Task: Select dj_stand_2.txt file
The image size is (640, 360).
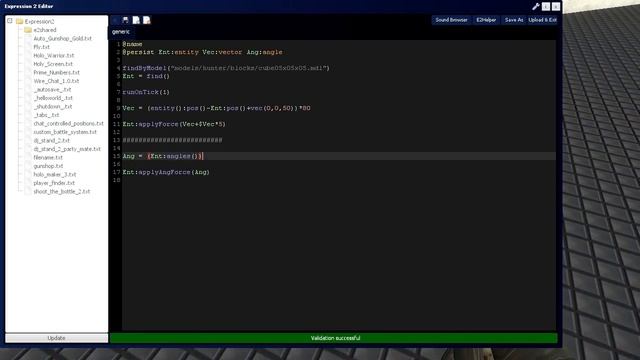Action: coord(51,140)
